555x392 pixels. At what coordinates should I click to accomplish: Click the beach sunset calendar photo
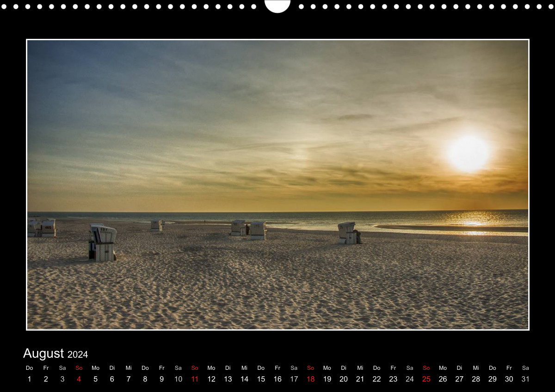click(277, 184)
